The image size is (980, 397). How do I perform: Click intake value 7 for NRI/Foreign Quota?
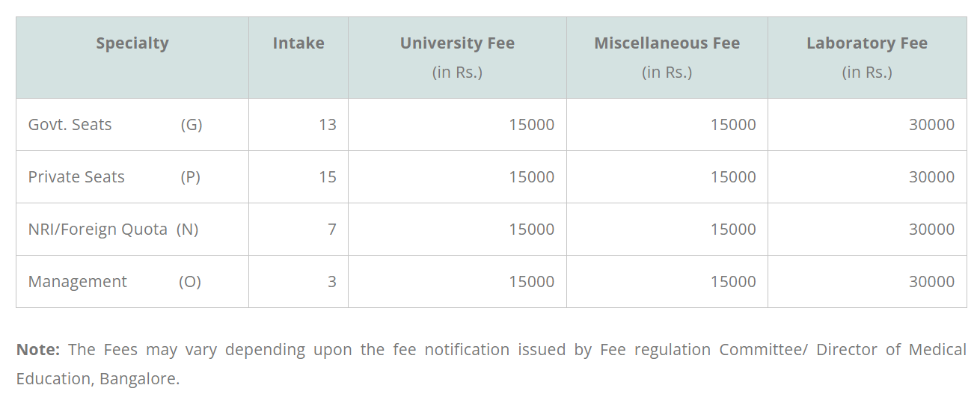click(331, 230)
